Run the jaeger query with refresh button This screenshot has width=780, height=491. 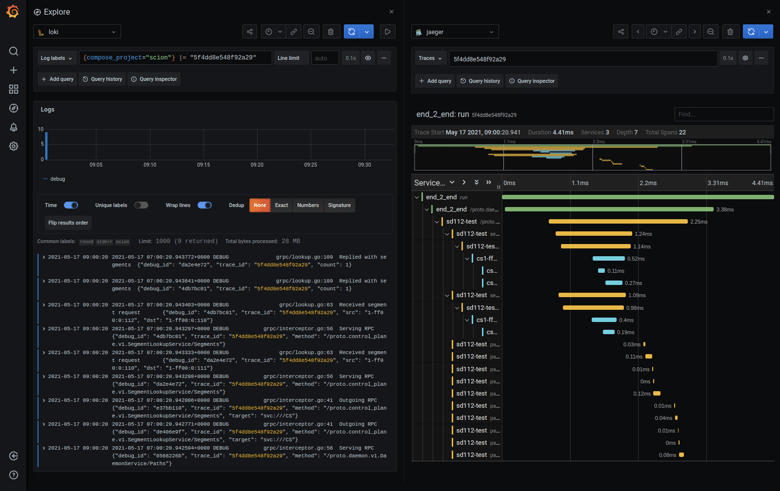pyautogui.click(x=751, y=32)
